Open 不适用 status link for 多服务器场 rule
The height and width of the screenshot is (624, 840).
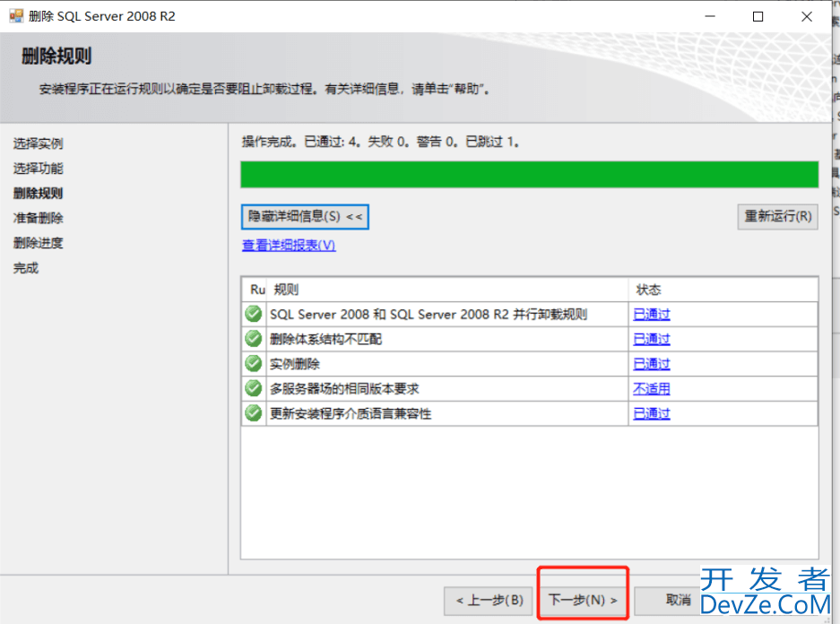(652, 389)
